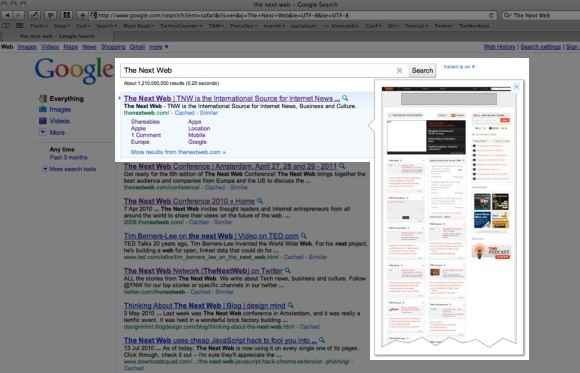The width and height of the screenshot is (580, 373).
Task: Open The Next Web TNW result title
Action: [x=232, y=98]
